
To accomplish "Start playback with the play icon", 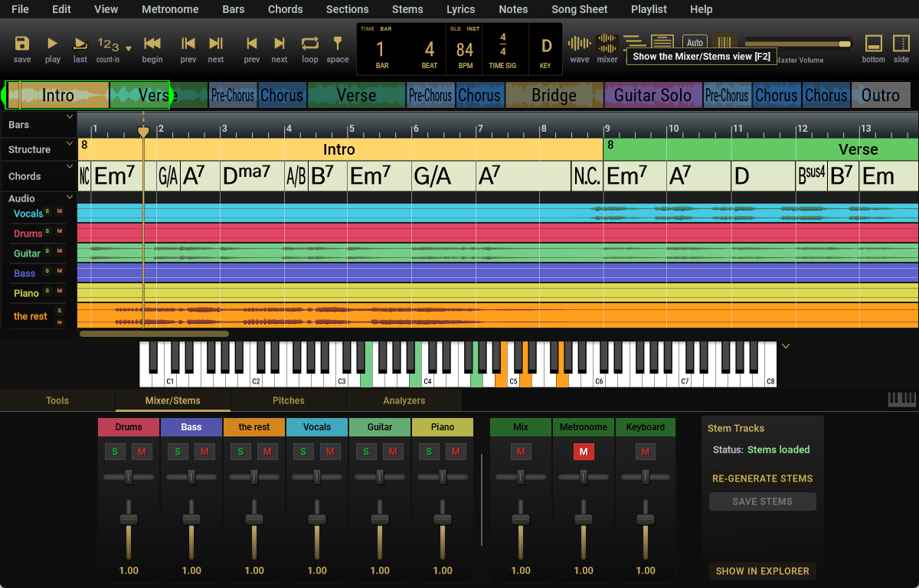I will (52, 44).
